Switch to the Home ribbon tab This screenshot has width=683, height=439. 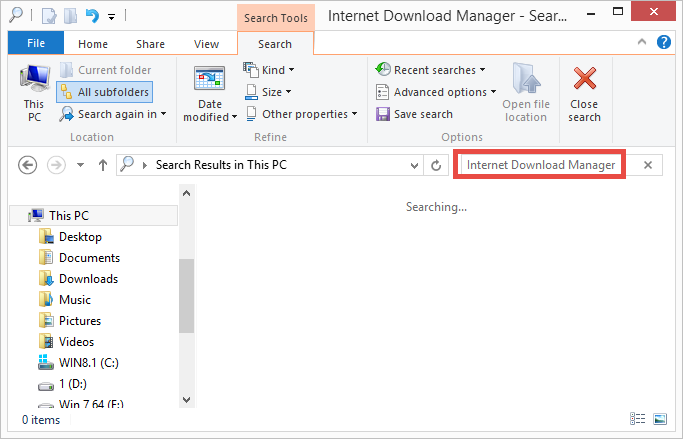coord(93,44)
